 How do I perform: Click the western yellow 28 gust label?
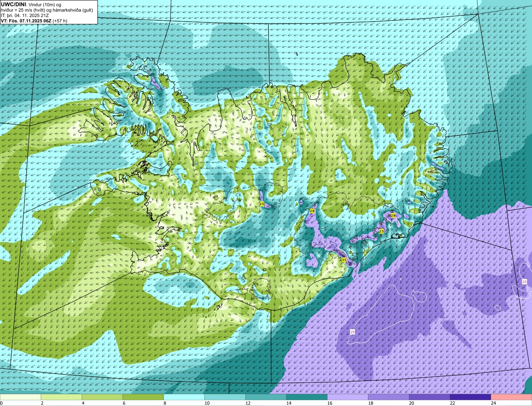tap(312, 211)
